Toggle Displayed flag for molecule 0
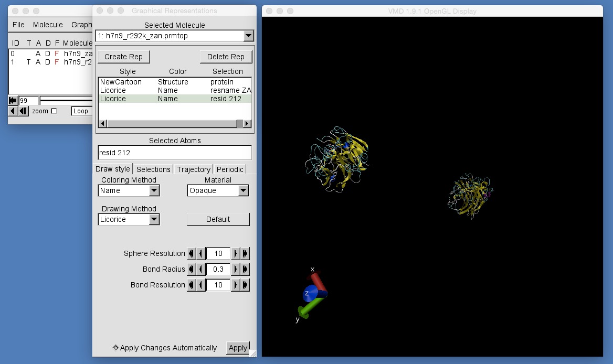This screenshot has height=364, width=613. [48, 54]
